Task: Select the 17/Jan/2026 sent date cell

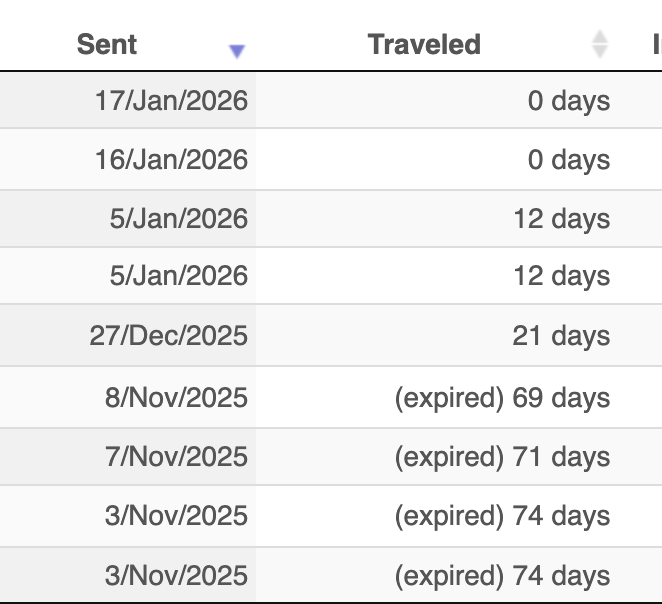Action: pos(171,101)
